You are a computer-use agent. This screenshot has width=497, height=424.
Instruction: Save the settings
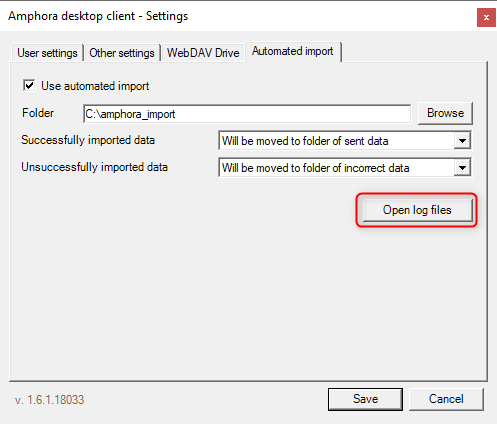click(x=365, y=399)
